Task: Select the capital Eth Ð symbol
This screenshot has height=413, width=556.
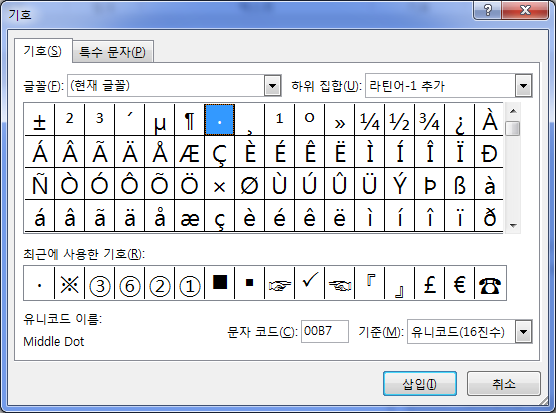Action: coord(489,152)
